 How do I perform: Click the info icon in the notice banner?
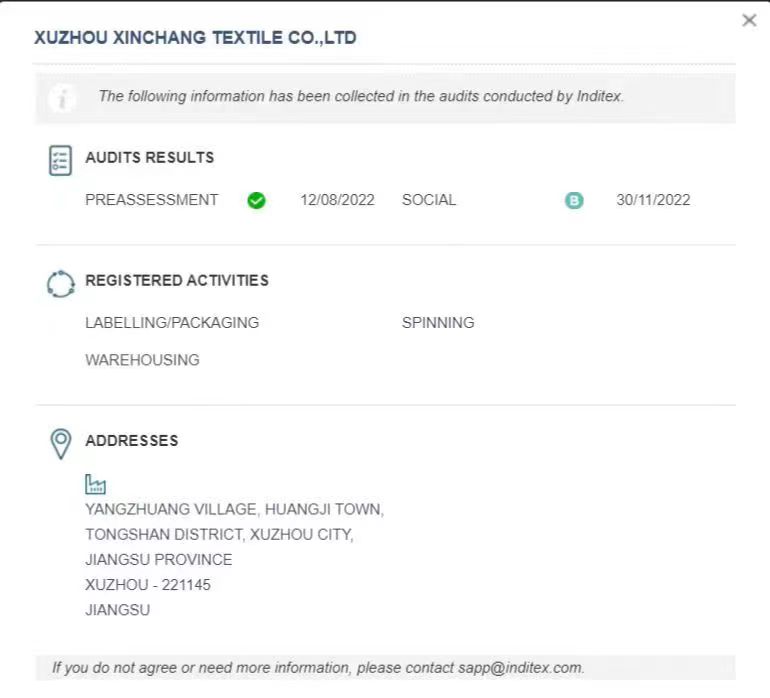coord(63,98)
